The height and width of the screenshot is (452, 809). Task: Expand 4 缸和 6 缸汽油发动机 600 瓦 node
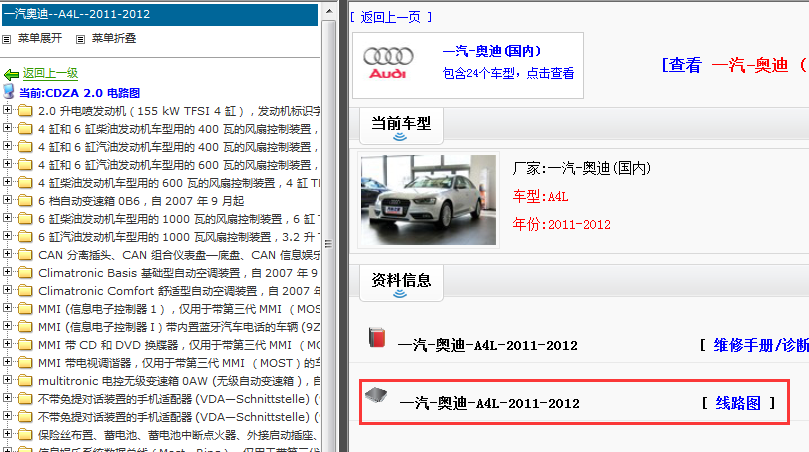click(7, 164)
